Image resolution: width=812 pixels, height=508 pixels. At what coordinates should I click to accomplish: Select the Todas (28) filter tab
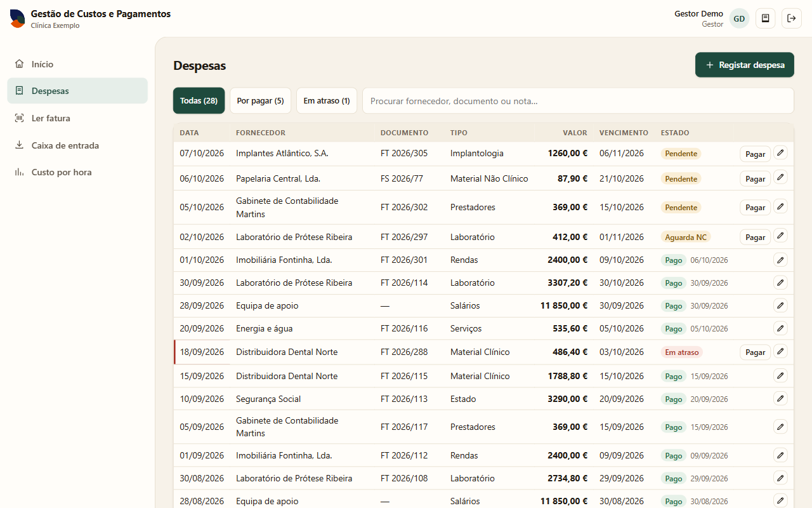[199, 100]
